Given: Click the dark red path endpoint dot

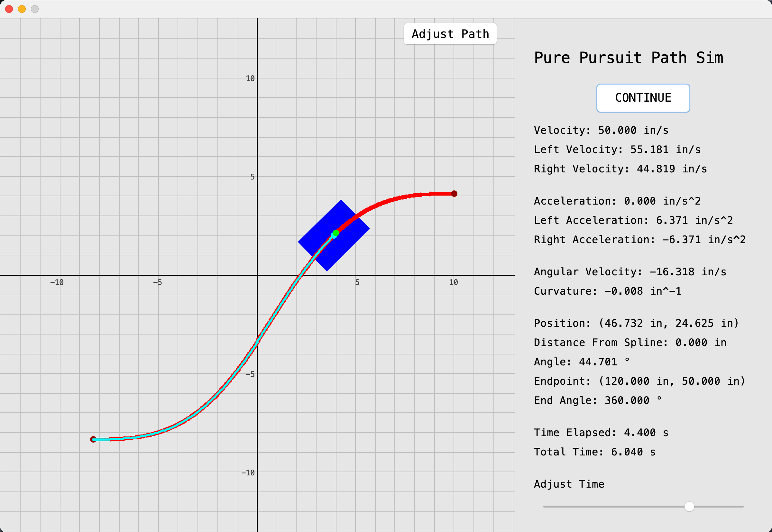Looking at the screenshot, I should (x=454, y=194).
